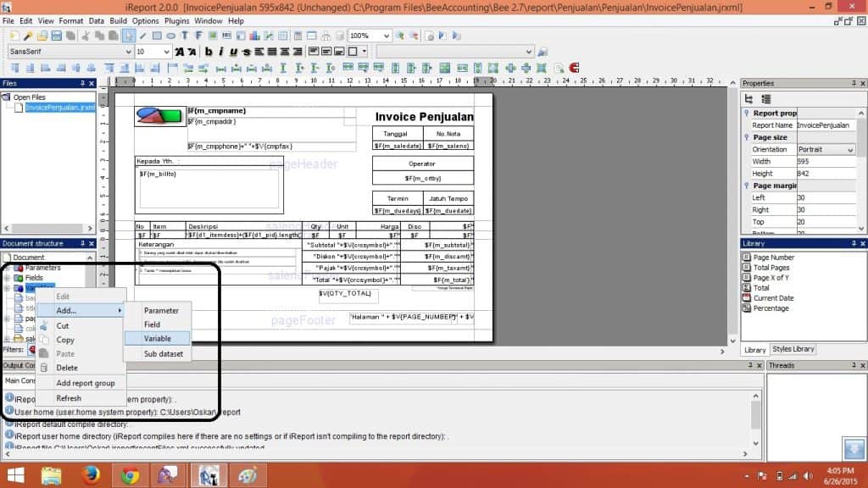Select the Chart element tool
868x488 pixels.
(x=254, y=36)
